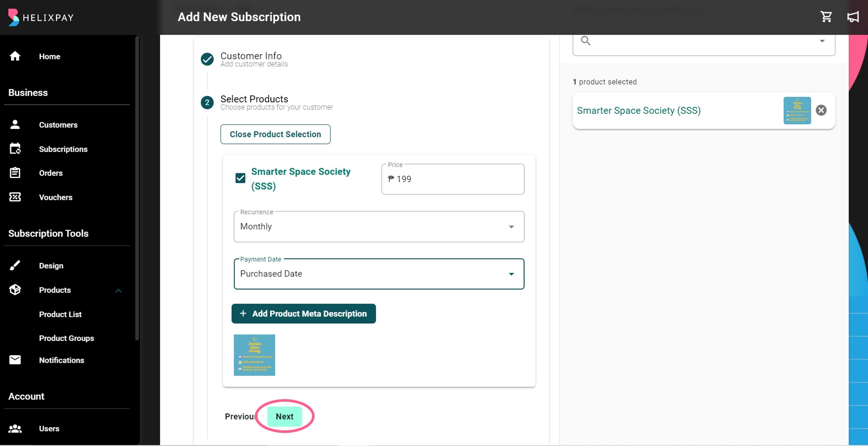Open Users under Account

coord(49,429)
